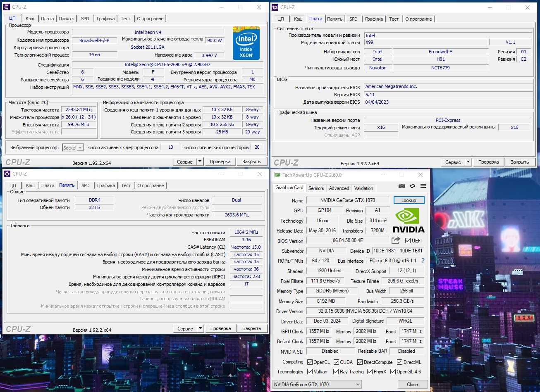Image resolution: width=540 pixels, height=392 pixels.
Task: Click the GPU-Z title bar app icon
Action: click(277, 175)
